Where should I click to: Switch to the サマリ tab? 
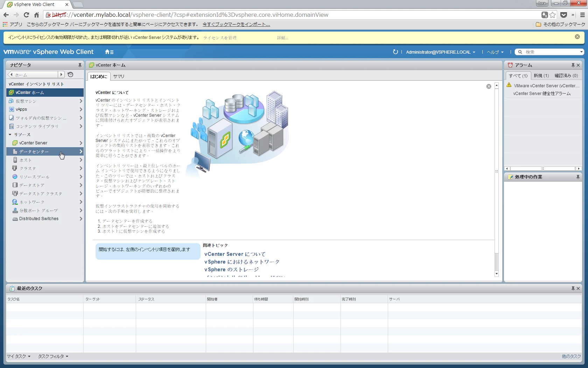(119, 76)
